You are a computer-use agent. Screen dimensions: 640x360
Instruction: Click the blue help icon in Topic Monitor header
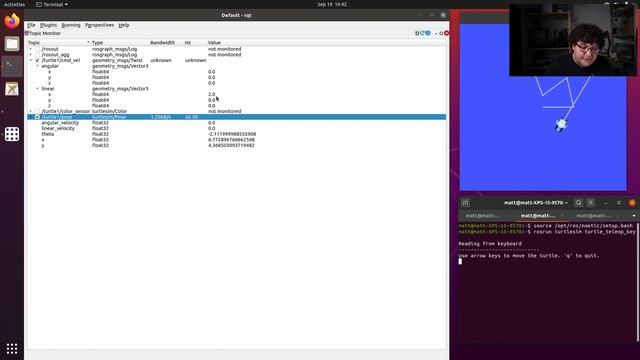click(x=428, y=33)
